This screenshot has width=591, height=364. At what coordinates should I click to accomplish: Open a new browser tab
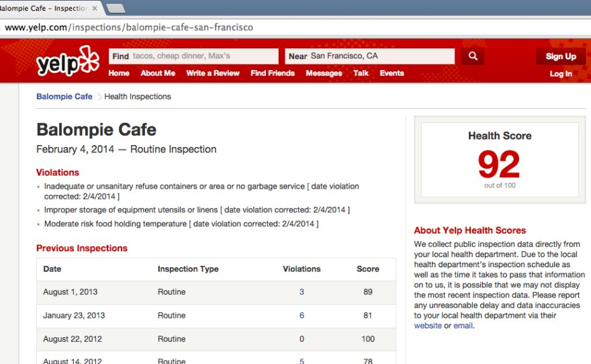[x=116, y=9]
